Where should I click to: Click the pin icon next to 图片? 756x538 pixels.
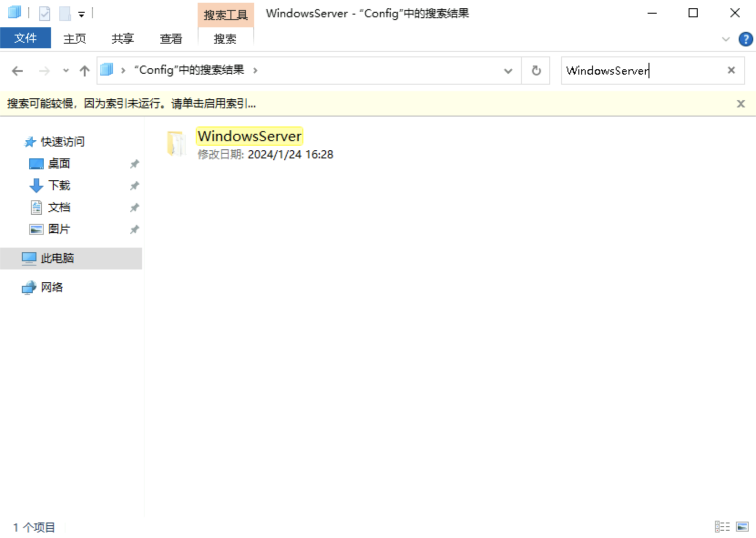[x=134, y=229]
